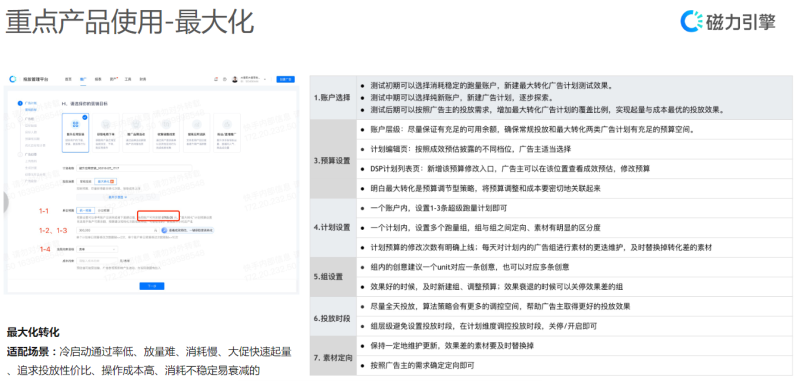Click the user avatar in embedded page header
This screenshot has width=800, height=381.
click(x=235, y=79)
